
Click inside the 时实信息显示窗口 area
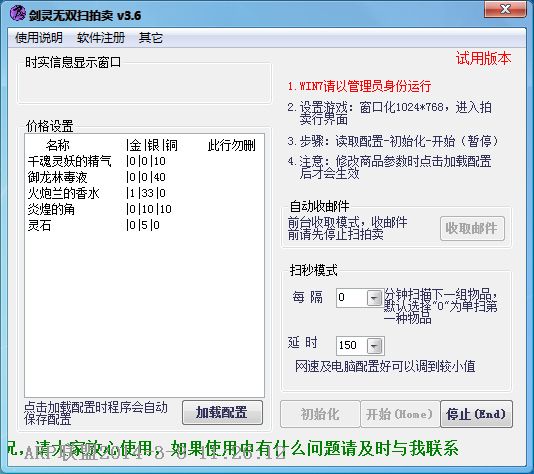(144, 83)
